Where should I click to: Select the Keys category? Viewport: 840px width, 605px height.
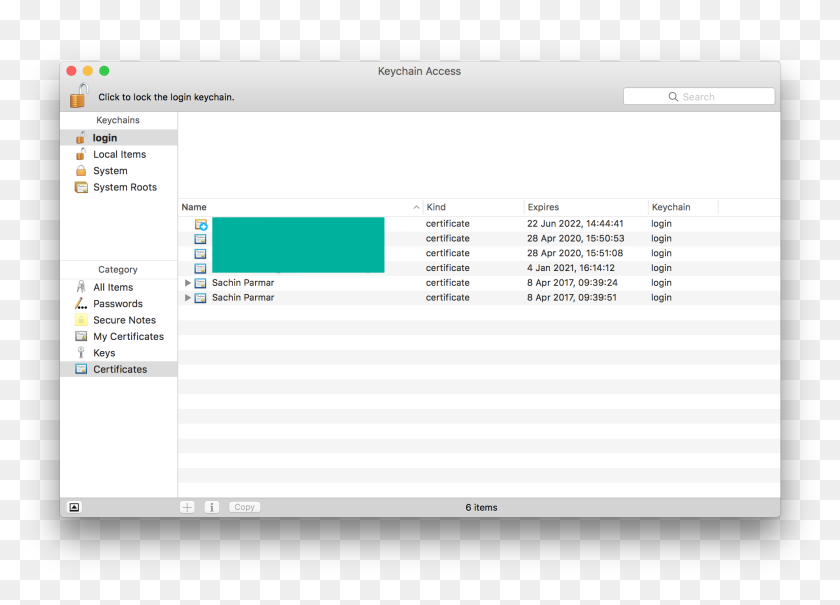[x=104, y=353]
